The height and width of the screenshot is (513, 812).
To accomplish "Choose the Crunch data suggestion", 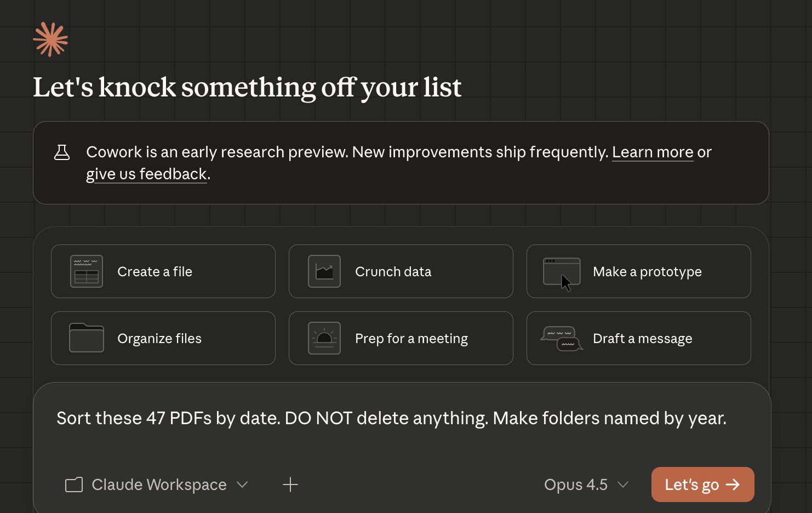I will point(401,271).
